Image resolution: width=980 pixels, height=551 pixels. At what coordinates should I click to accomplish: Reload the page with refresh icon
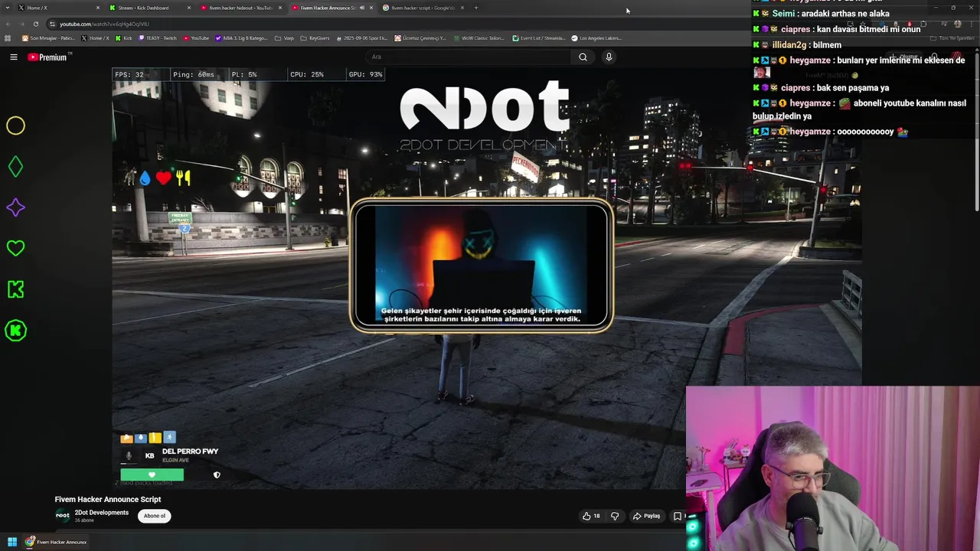35,24
